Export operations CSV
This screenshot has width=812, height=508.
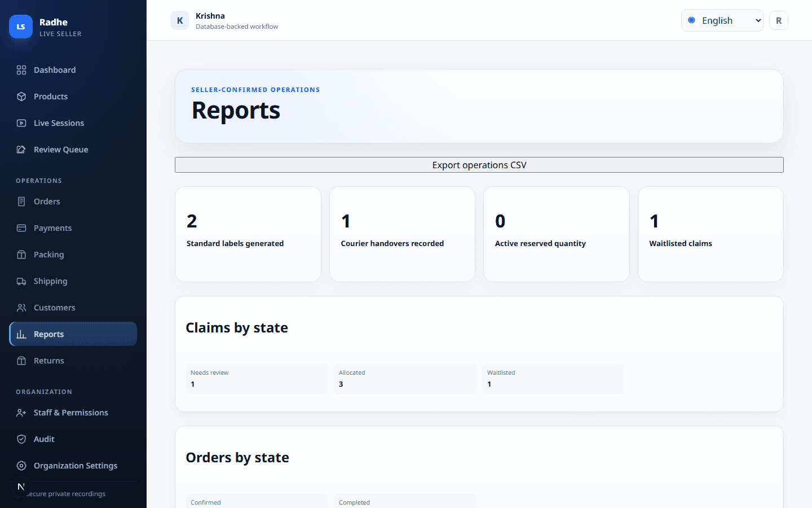pos(479,165)
